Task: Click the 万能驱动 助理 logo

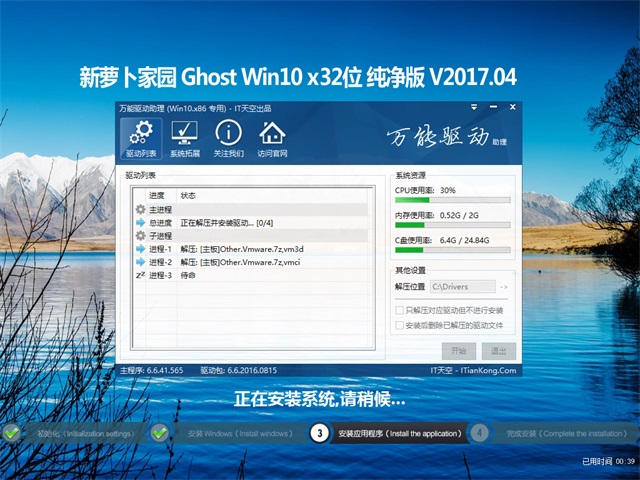Action: (447, 138)
